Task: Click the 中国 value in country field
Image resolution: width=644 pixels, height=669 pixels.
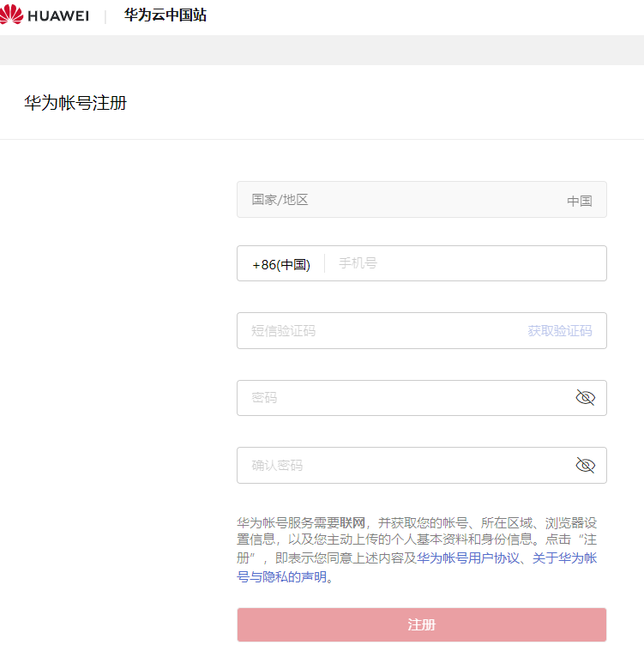Action: point(579,201)
